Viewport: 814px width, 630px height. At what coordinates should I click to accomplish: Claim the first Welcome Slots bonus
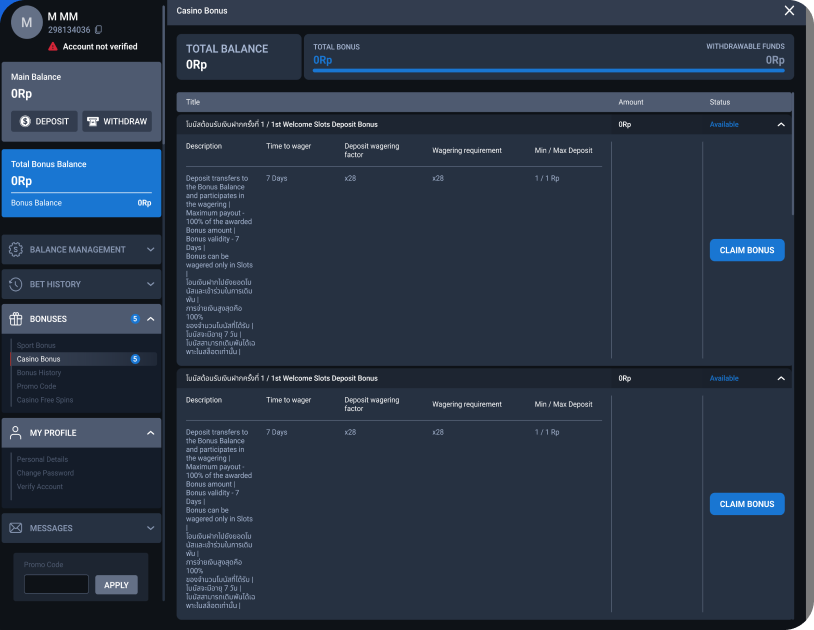coord(747,250)
